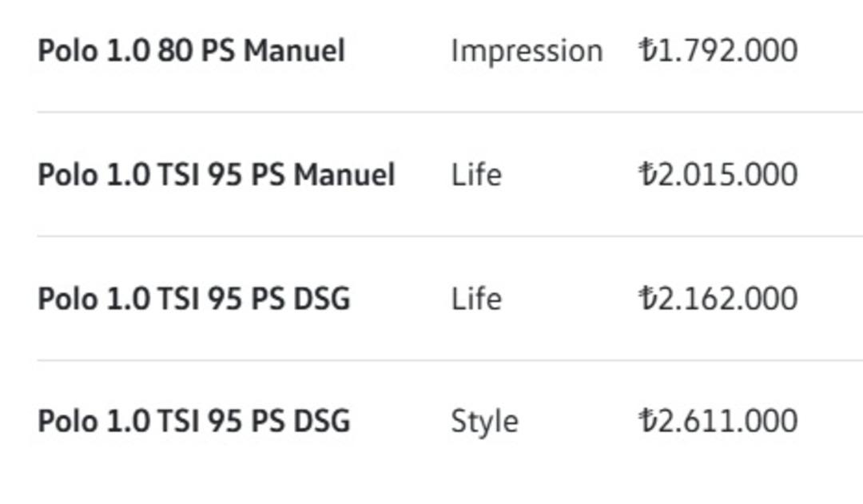The height and width of the screenshot is (504, 863).
Task: Click the lira symbol before 2.015.000
Action: coord(646,174)
